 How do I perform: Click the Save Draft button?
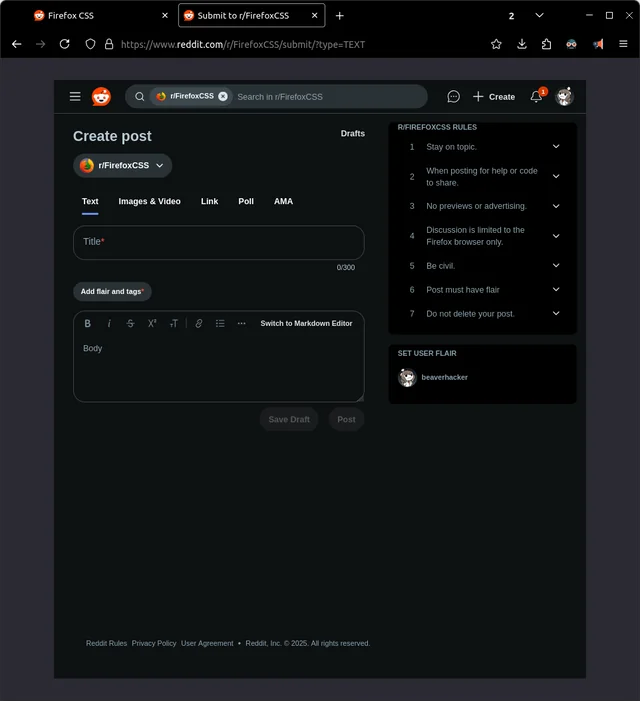(289, 419)
